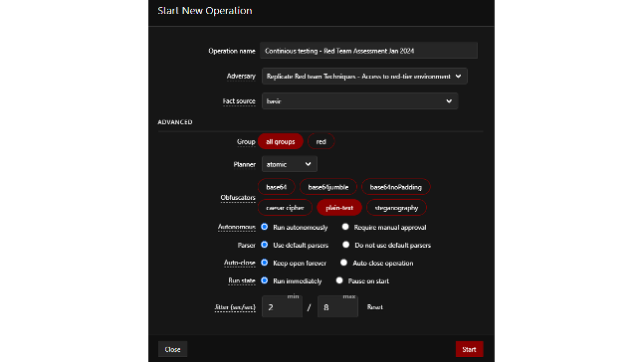This screenshot has width=644, height=362.
Task: Click the Jitter max value field
Action: point(337,306)
